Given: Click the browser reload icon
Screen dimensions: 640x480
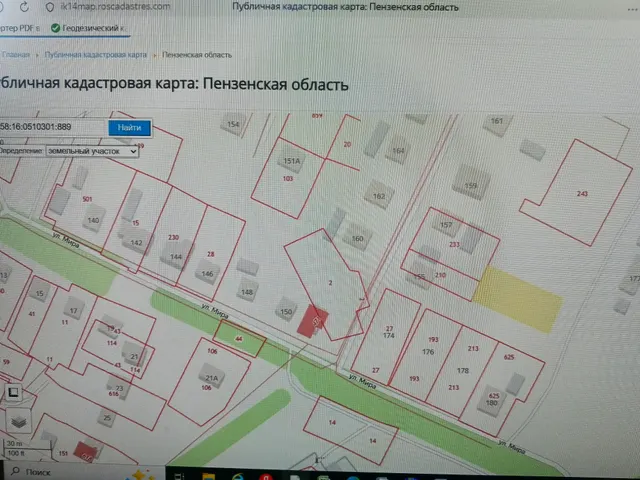Looking at the screenshot, I should click(x=24, y=7).
